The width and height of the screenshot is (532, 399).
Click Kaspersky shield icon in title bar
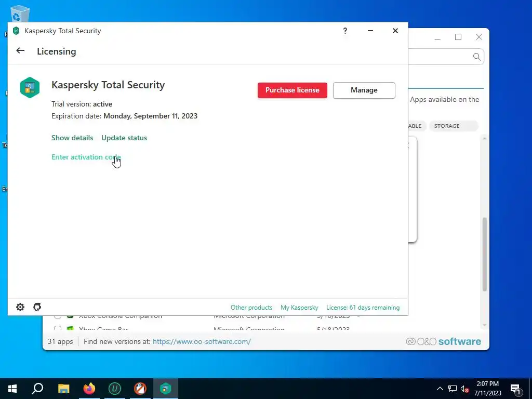click(x=16, y=31)
